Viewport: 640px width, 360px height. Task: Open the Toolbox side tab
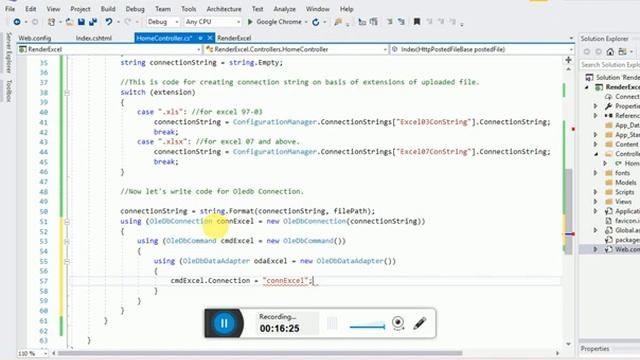(x=9, y=91)
